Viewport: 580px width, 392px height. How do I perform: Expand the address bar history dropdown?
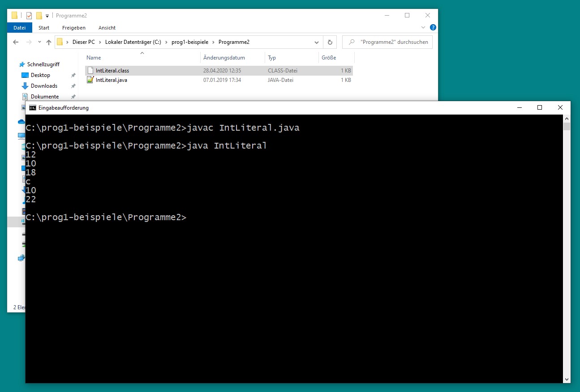click(316, 42)
